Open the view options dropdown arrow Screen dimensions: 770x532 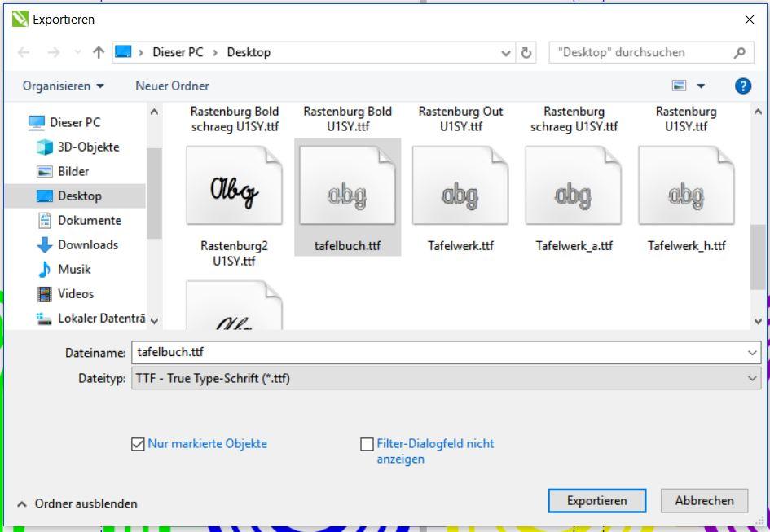pos(702,86)
